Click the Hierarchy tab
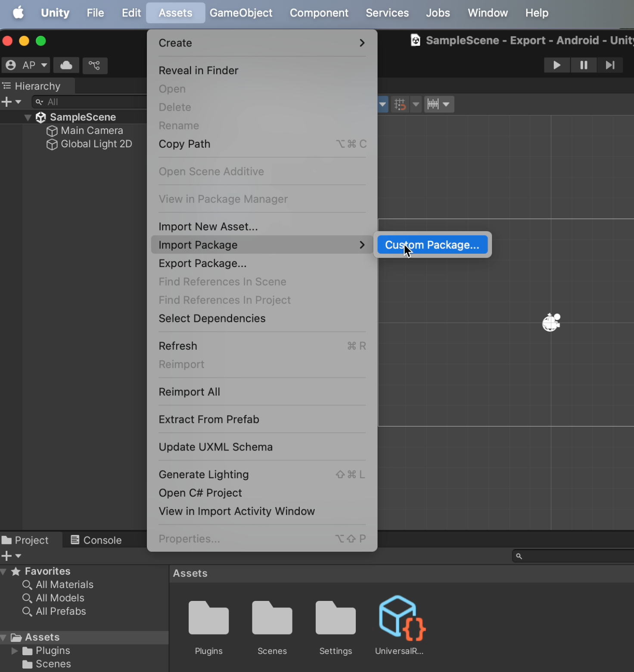This screenshot has height=672, width=634. tap(32, 86)
